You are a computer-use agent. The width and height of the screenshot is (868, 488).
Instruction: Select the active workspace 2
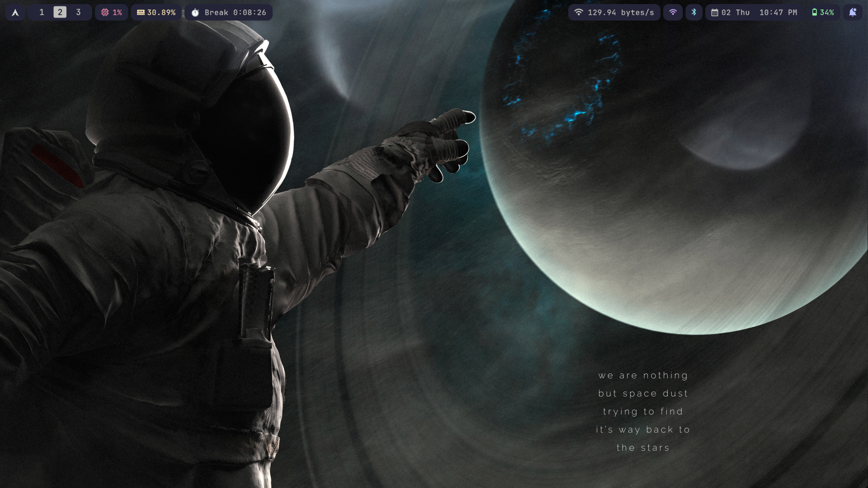tap(60, 12)
